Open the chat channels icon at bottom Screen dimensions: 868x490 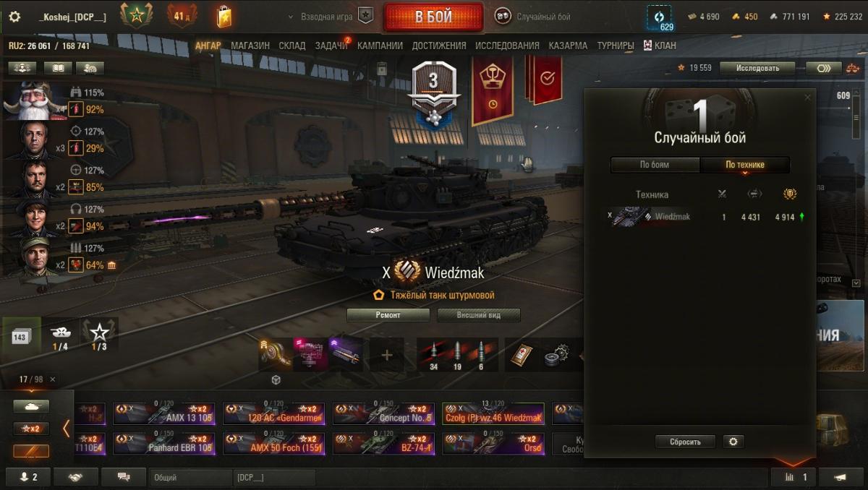[124, 477]
